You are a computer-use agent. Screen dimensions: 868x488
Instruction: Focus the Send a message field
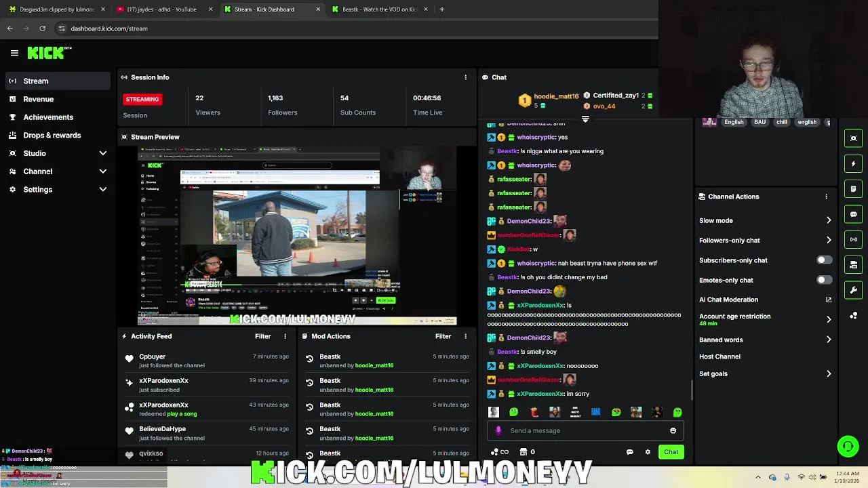(585, 430)
